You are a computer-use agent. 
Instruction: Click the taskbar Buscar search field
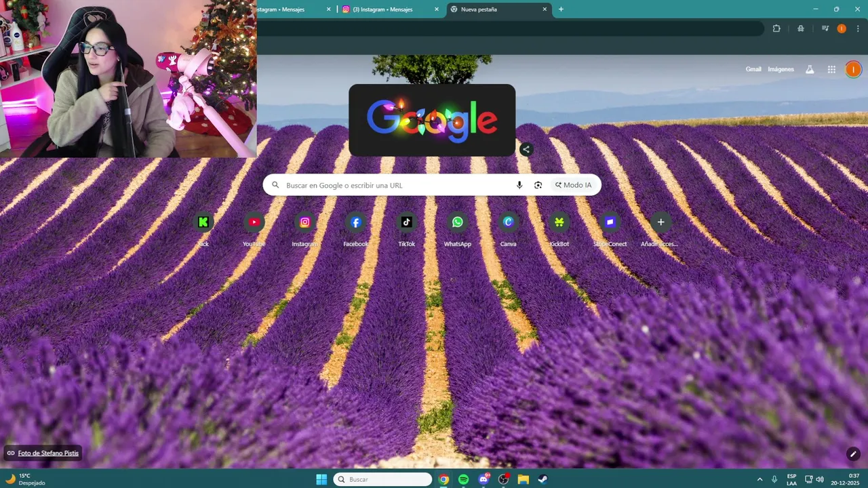point(382,479)
